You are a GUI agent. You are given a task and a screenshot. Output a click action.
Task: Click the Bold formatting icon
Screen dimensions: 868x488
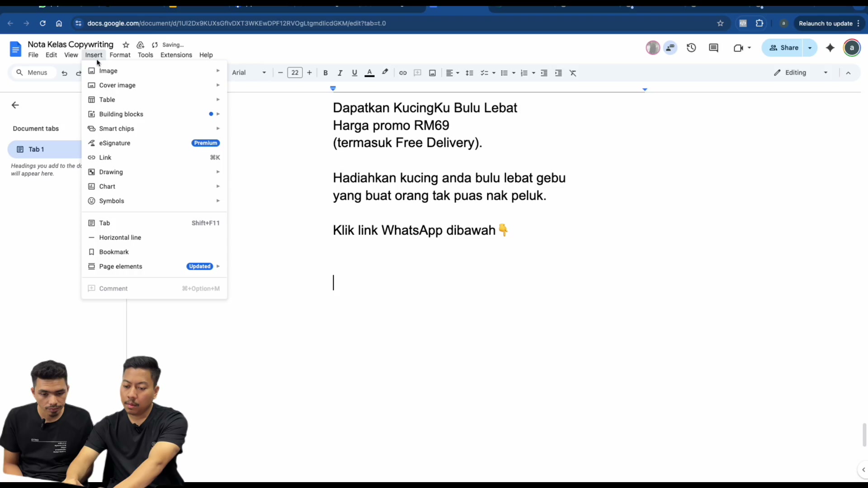[325, 73]
